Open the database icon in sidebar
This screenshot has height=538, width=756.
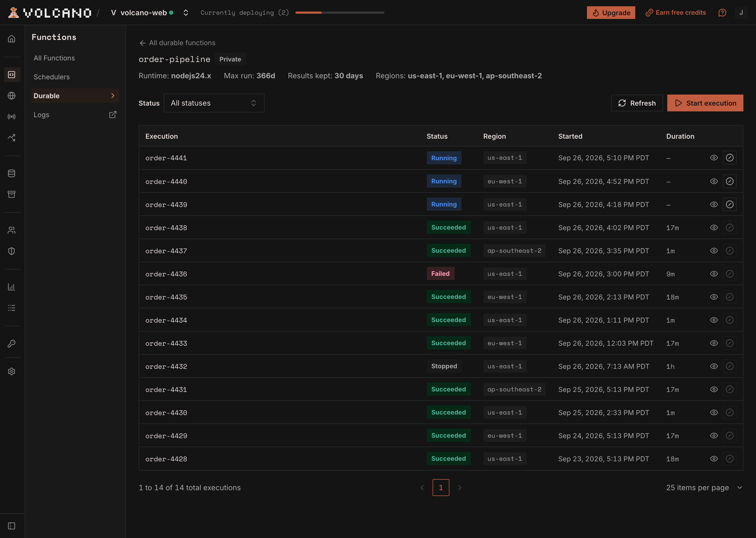(12, 173)
